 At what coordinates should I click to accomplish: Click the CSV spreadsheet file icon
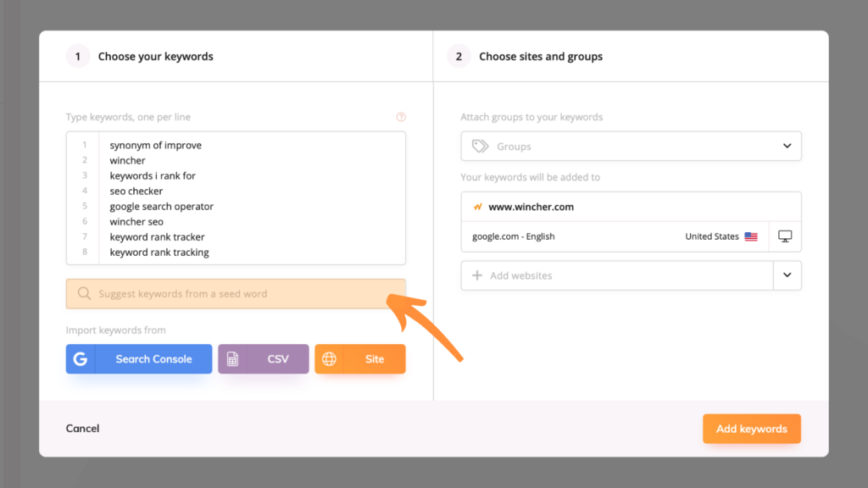(232, 359)
